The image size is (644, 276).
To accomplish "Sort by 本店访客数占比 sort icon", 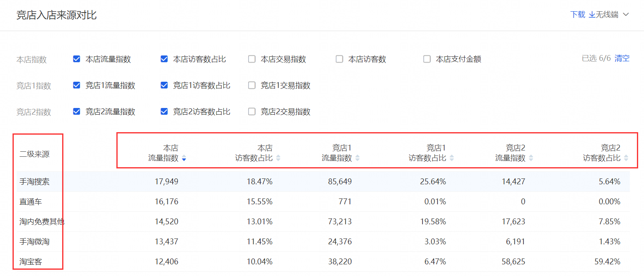I will point(278,158).
